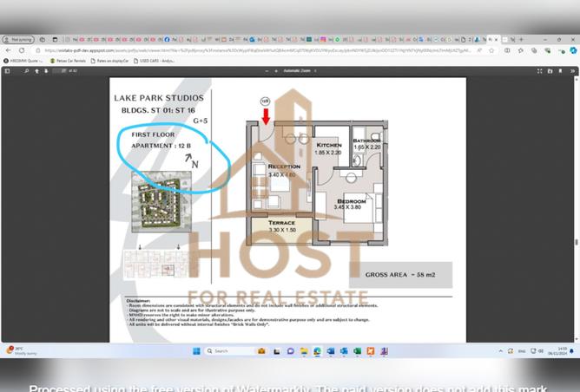Open Excel from the taskbar
The height and width of the screenshot is (392, 580).
(x=358, y=351)
